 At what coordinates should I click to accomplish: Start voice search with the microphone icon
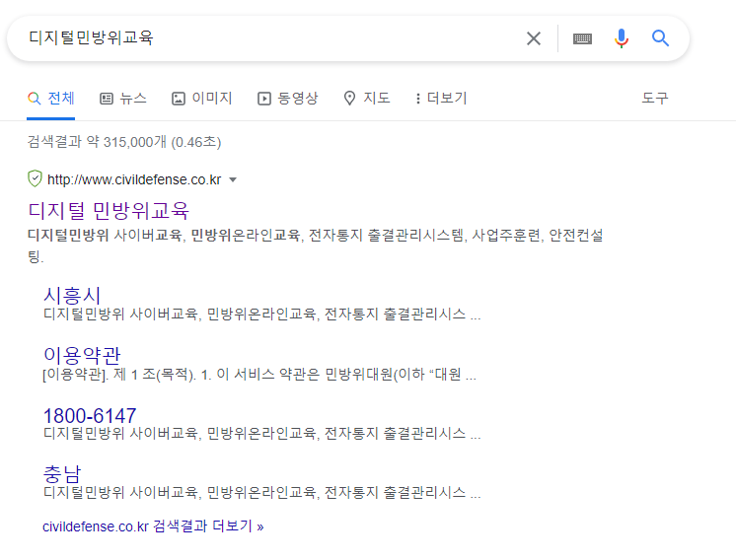point(621,38)
